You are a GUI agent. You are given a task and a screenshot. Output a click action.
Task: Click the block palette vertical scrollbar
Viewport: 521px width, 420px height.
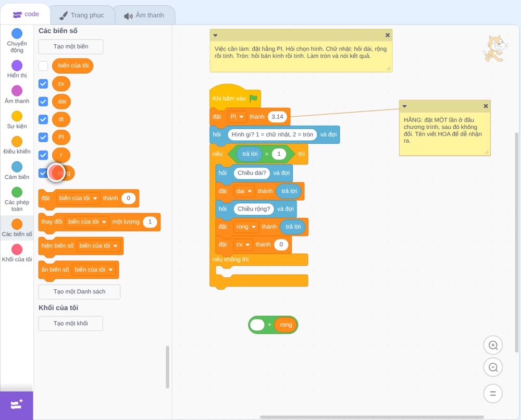(167, 367)
